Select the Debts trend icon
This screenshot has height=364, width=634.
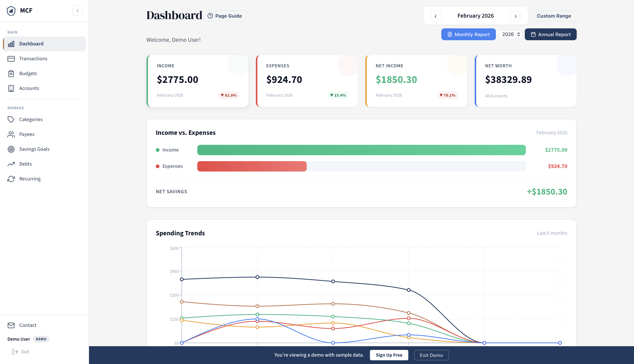(x=11, y=164)
